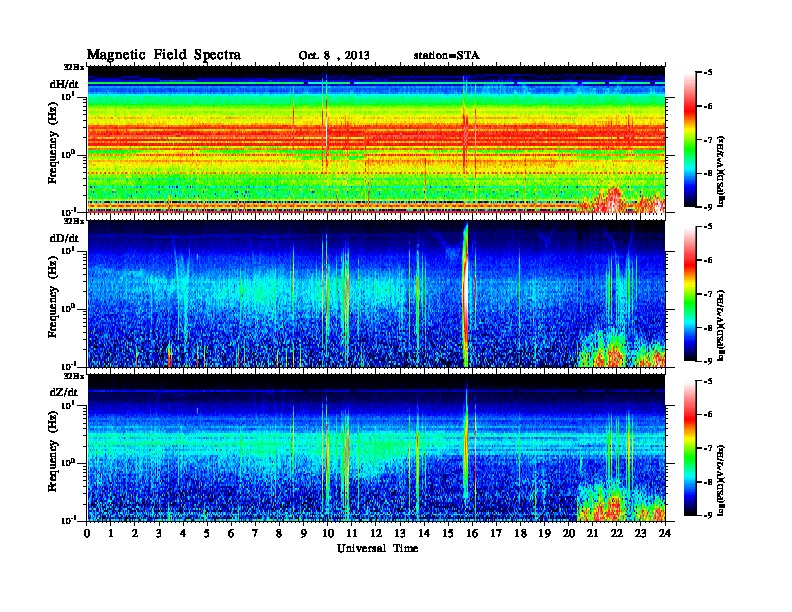The image size is (792, 612).
Task: Click hour 23 on the Universal Time axis
Action: [640, 534]
